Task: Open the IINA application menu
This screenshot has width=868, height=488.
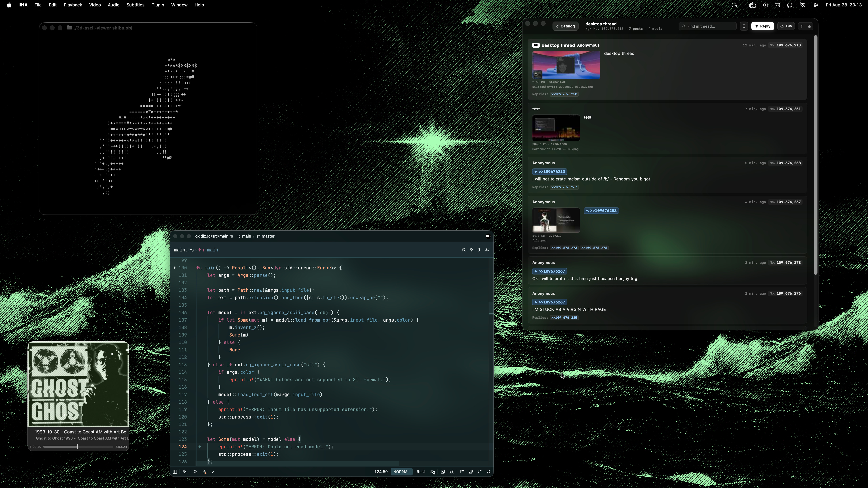Action: click(23, 5)
